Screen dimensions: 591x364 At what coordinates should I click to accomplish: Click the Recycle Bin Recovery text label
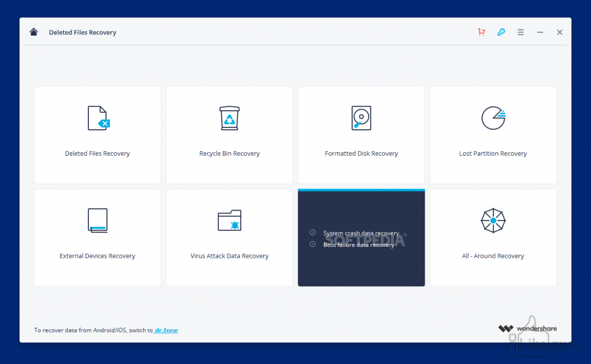coord(229,153)
